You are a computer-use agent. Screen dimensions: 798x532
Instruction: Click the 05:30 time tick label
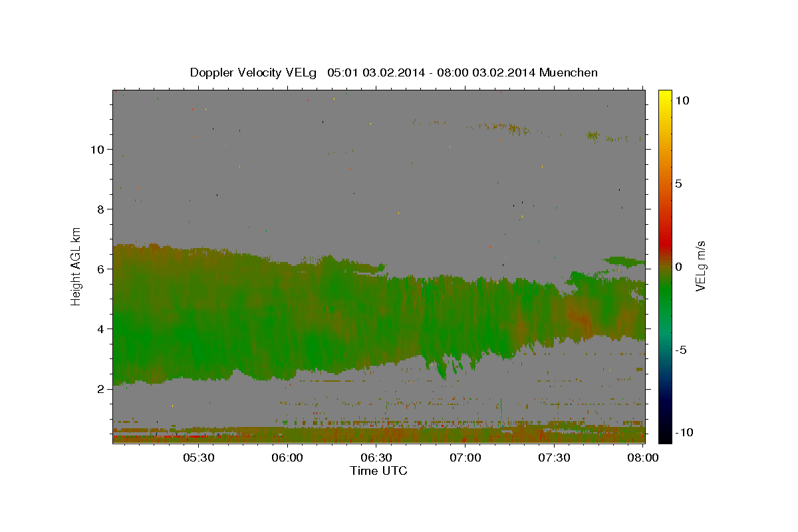coord(198,458)
